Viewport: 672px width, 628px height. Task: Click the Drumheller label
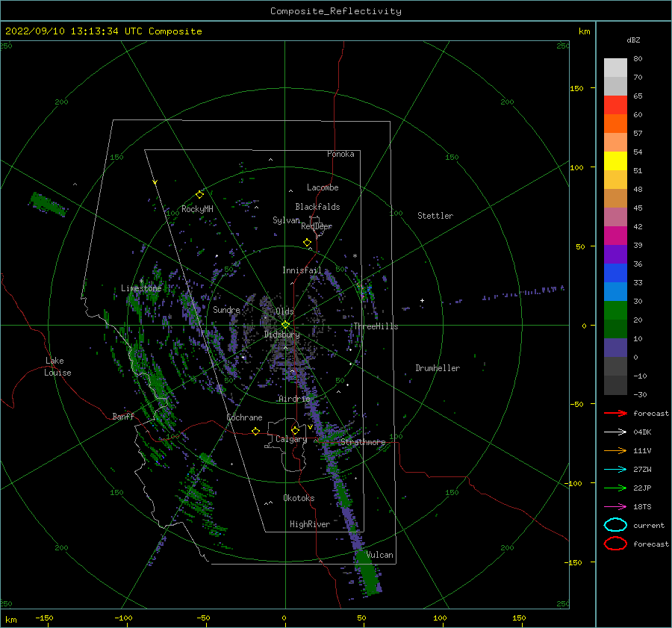[x=438, y=368]
